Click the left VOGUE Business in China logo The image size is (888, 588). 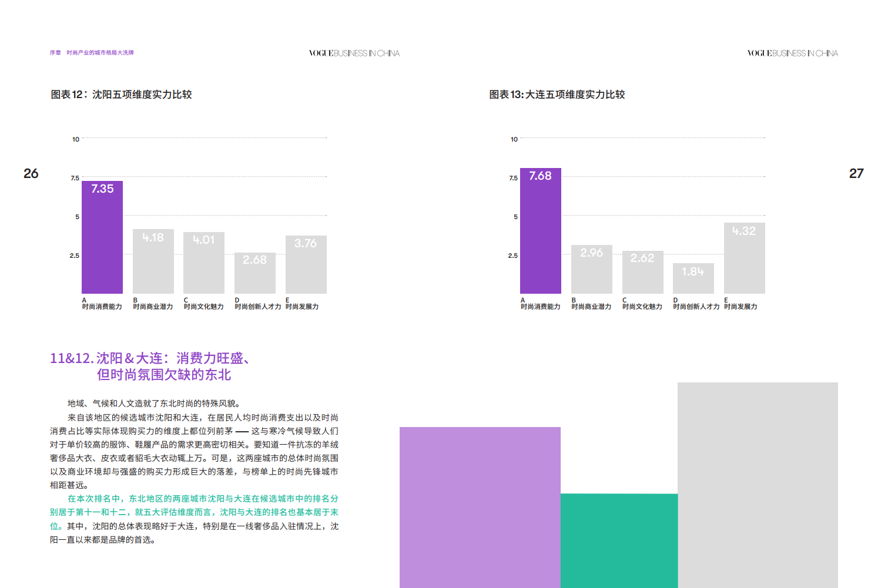click(x=354, y=53)
